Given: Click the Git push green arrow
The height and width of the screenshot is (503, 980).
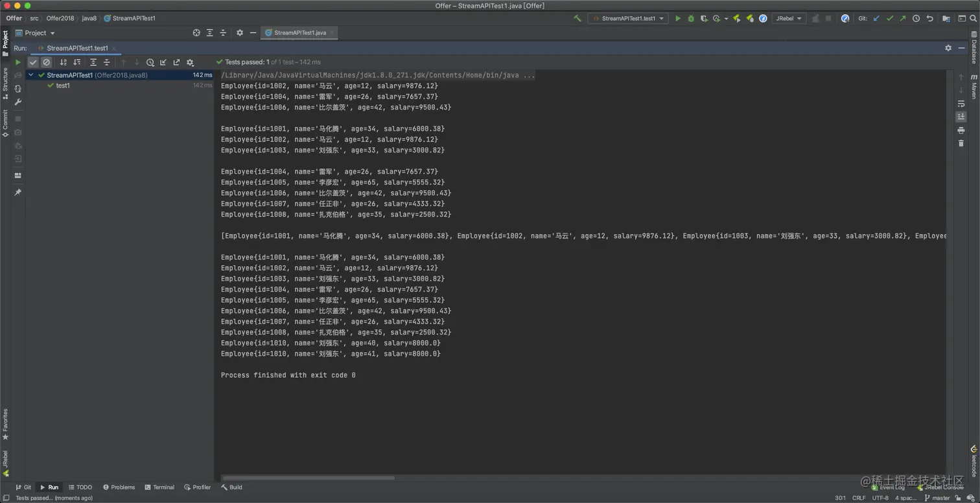Looking at the screenshot, I should click(903, 19).
